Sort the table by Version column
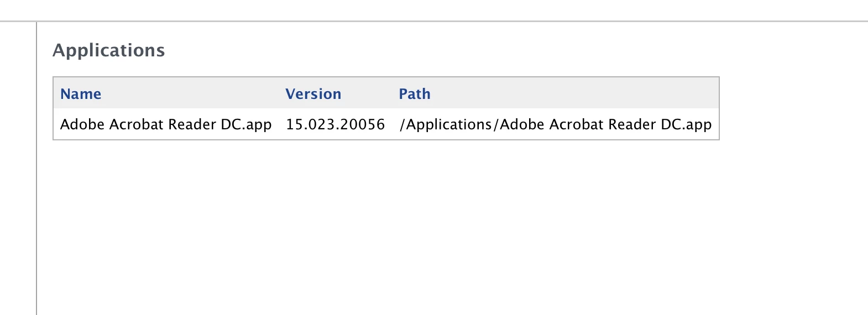The image size is (868, 315). click(313, 94)
